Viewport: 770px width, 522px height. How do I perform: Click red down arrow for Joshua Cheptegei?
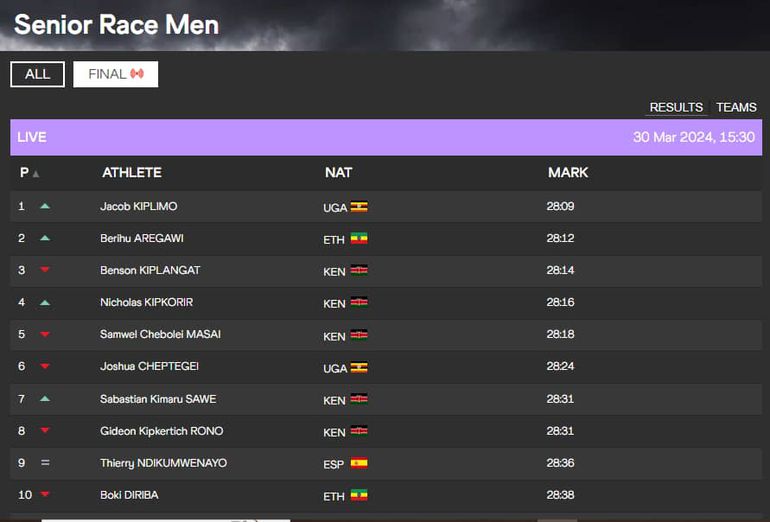click(44, 367)
